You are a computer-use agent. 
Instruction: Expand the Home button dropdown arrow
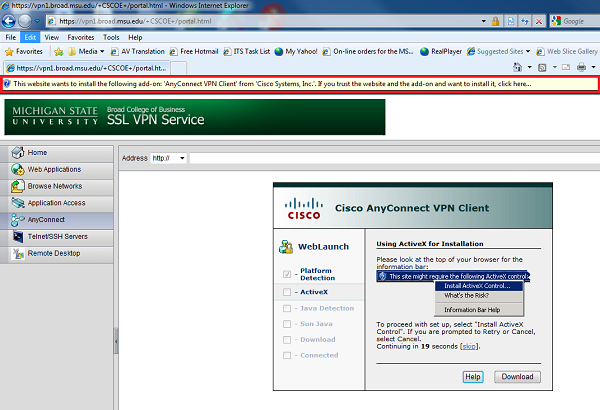click(x=530, y=67)
